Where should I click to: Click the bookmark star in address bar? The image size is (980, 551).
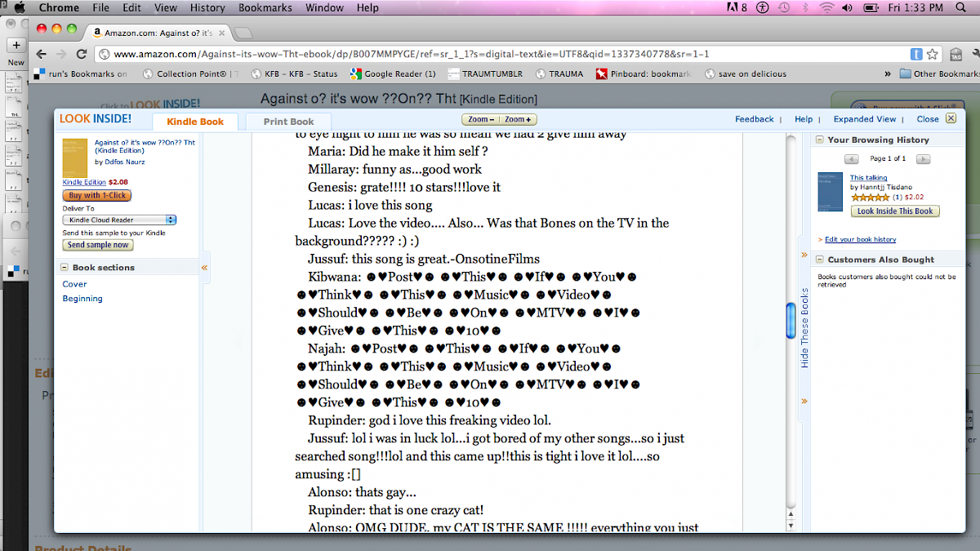click(x=932, y=54)
